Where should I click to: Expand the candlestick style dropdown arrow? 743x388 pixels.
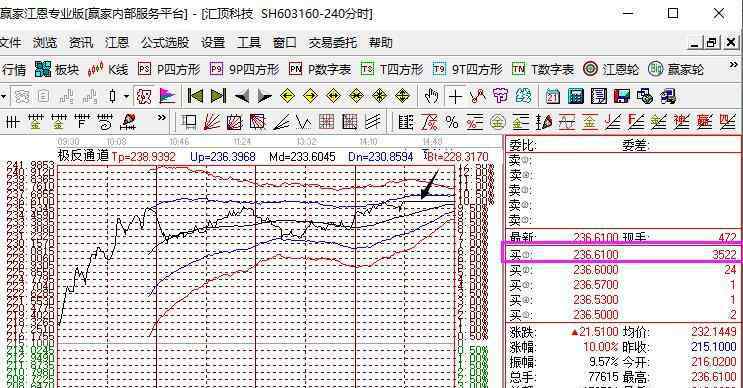(x=127, y=97)
